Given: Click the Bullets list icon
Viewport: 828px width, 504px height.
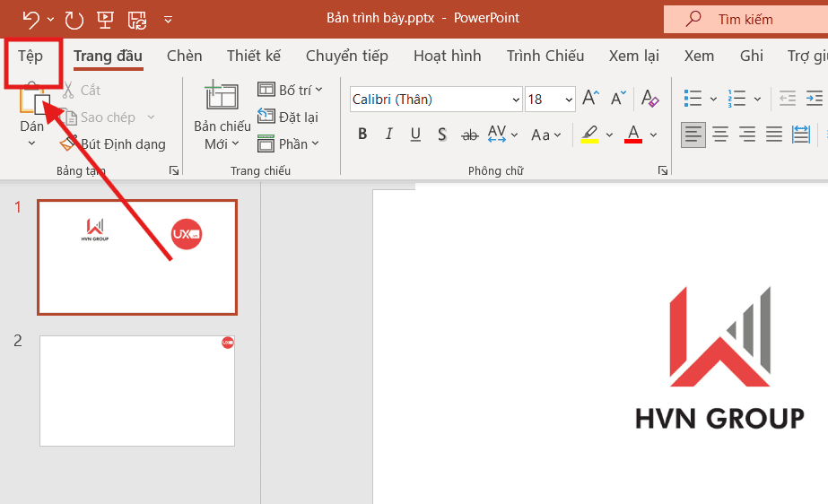Looking at the screenshot, I should [693, 98].
